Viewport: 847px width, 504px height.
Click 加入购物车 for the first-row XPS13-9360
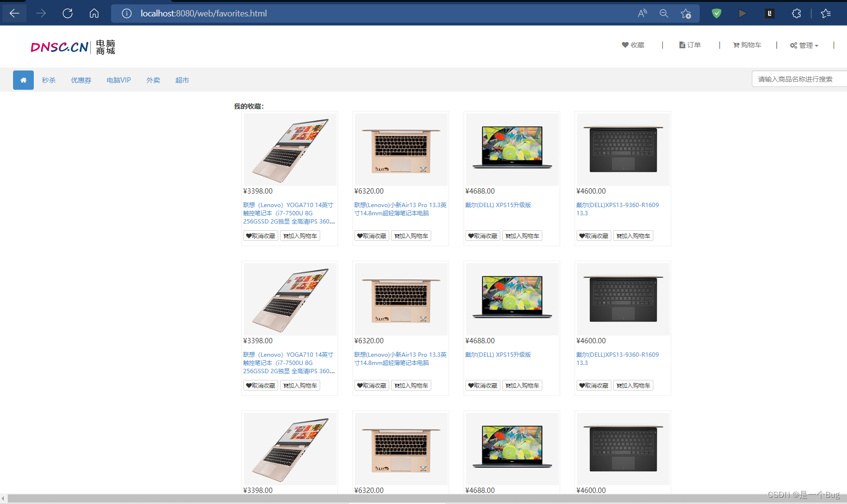pos(634,236)
